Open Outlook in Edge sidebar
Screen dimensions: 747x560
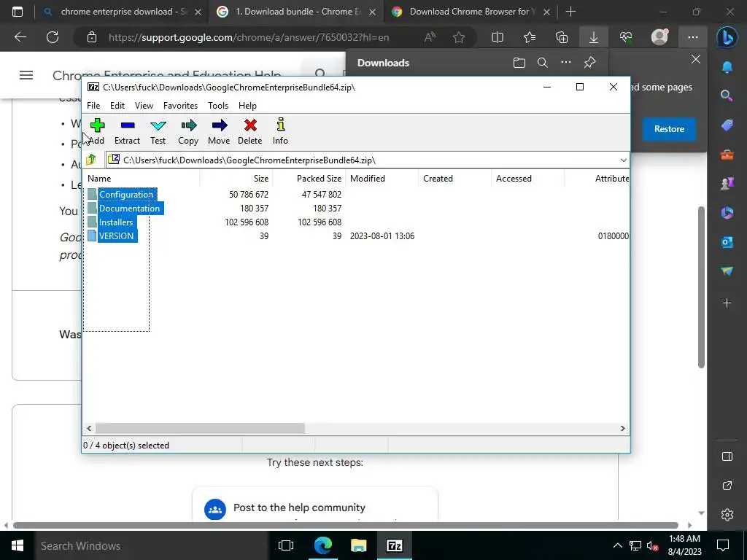[727, 242]
